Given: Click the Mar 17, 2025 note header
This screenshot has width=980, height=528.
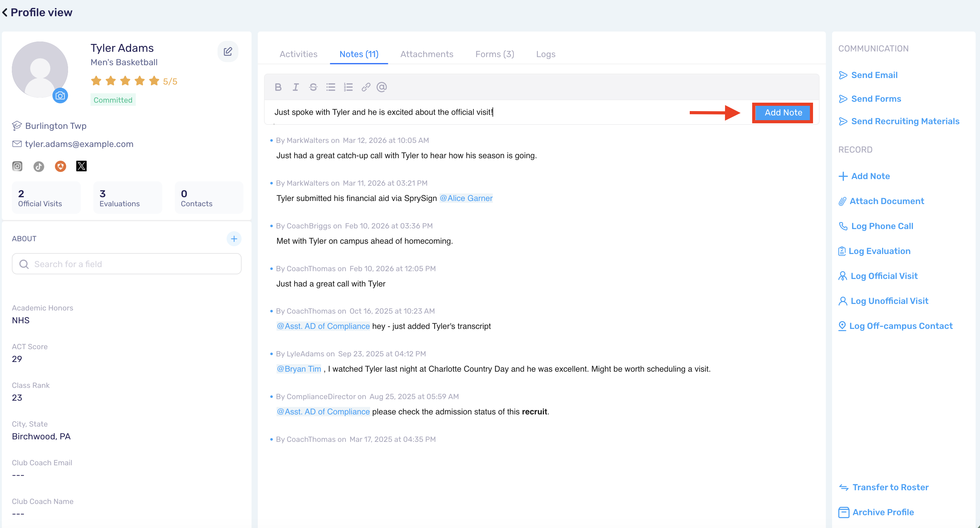Looking at the screenshot, I should (356, 439).
